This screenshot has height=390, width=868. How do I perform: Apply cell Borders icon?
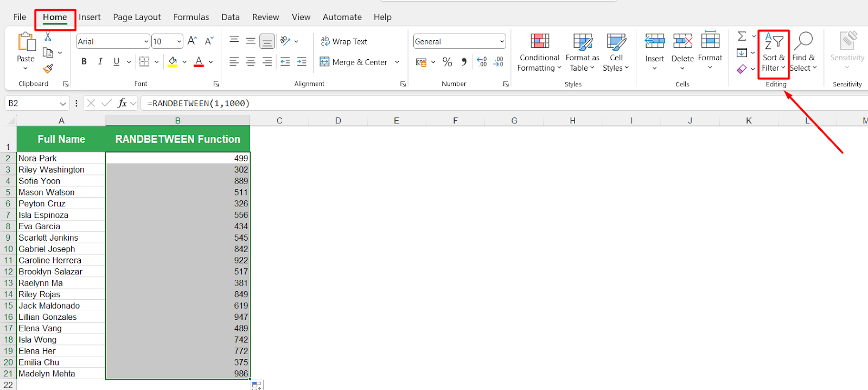pos(144,62)
